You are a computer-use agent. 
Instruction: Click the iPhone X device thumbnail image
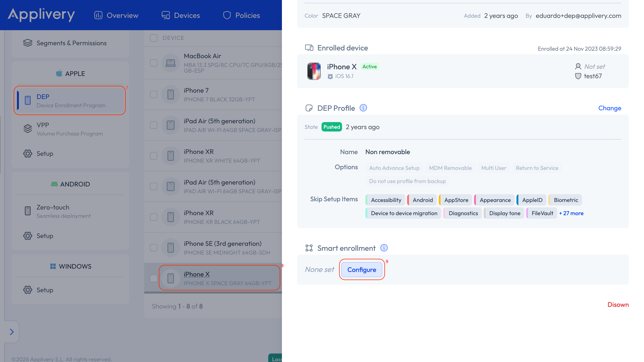coord(314,71)
